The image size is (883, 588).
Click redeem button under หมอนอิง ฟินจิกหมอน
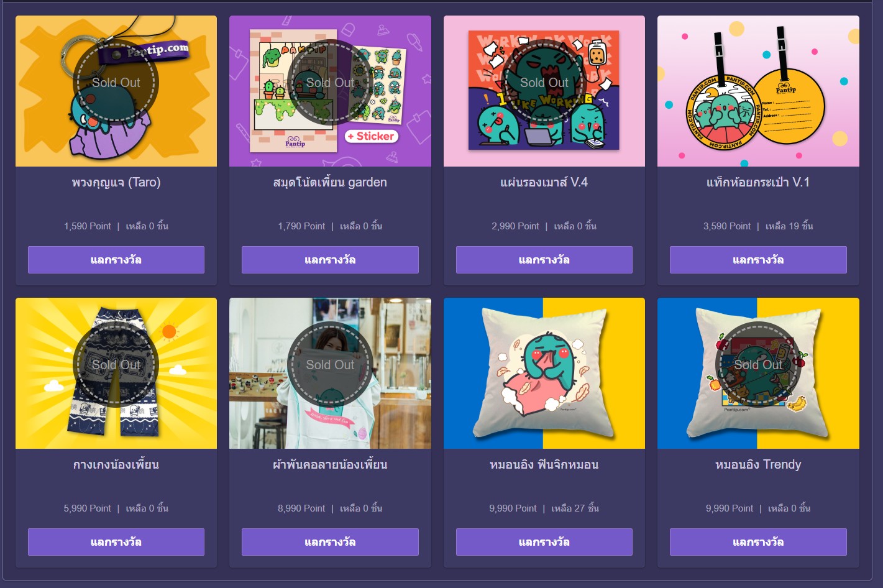544,542
